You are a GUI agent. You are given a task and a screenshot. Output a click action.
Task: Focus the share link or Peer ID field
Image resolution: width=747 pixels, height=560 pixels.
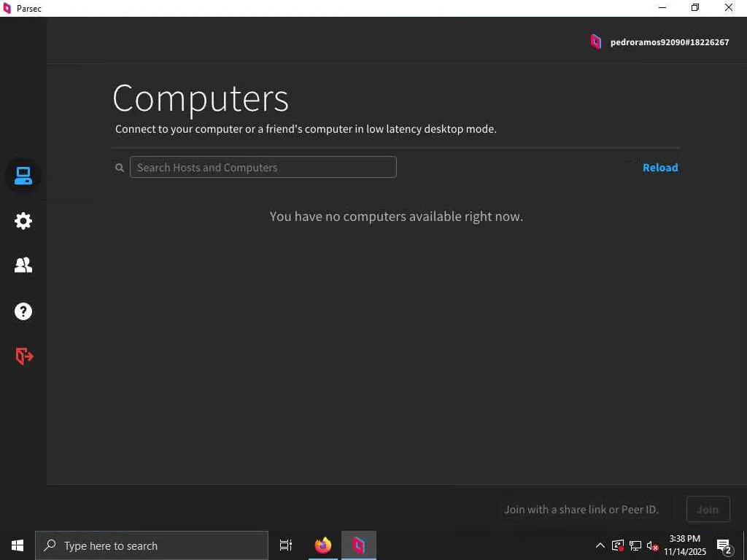point(584,510)
